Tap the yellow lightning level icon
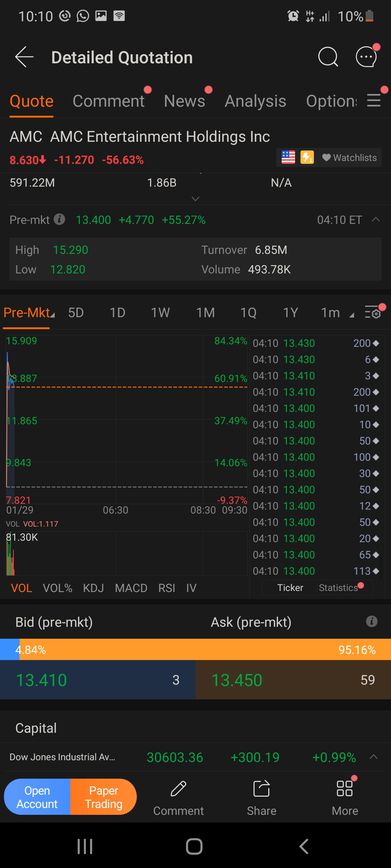 pos(307,157)
